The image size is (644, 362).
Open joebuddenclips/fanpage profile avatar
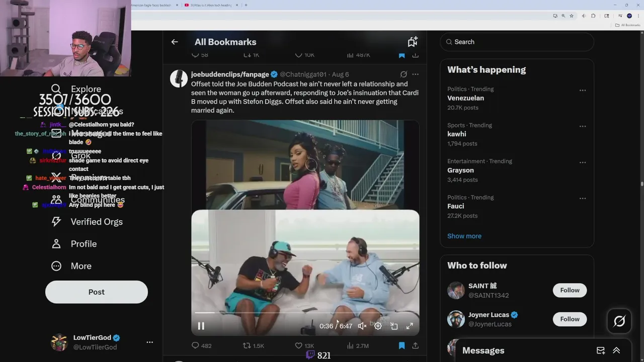179,78
